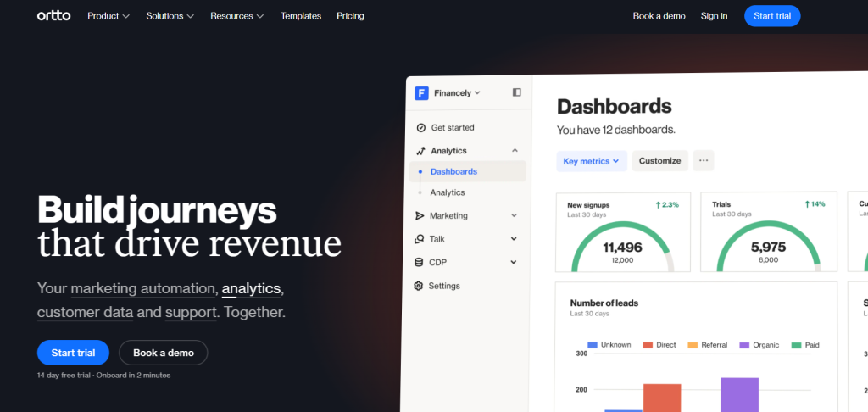
Task: Go to the Pricing page
Action: coord(350,16)
